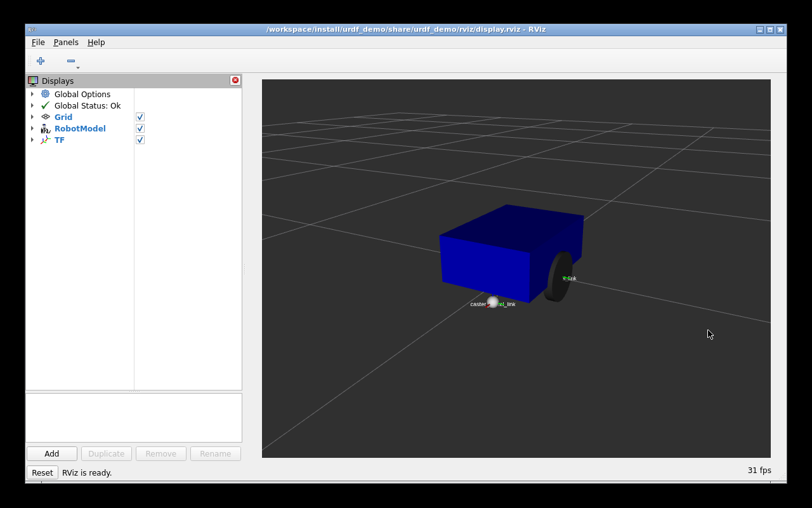Image resolution: width=812 pixels, height=508 pixels.
Task: Click the Duplicate button
Action: tap(107, 453)
